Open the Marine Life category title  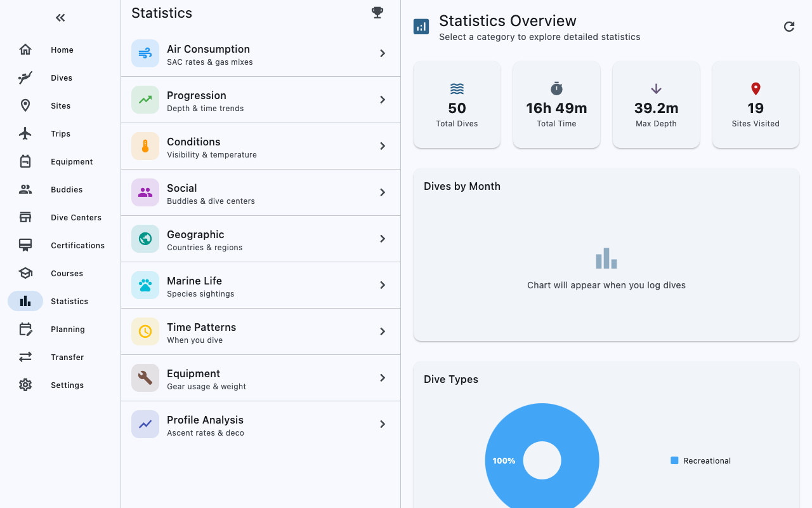click(x=194, y=281)
